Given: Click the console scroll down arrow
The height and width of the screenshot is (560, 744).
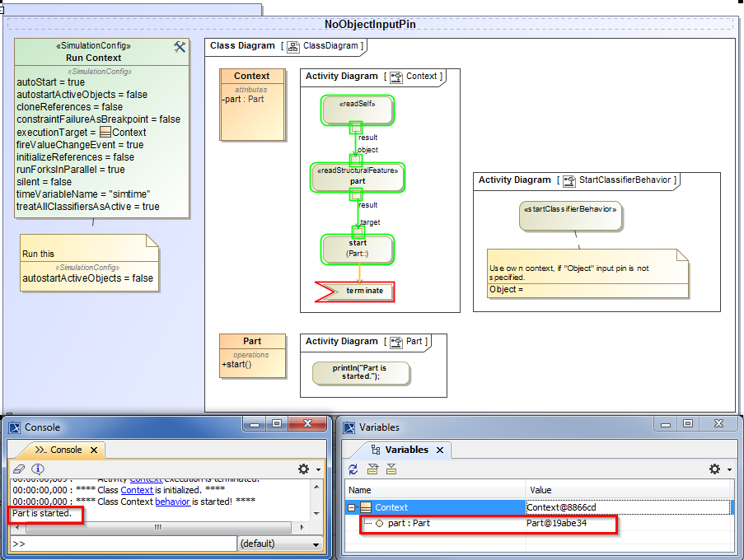Looking at the screenshot, I should 316,514.
